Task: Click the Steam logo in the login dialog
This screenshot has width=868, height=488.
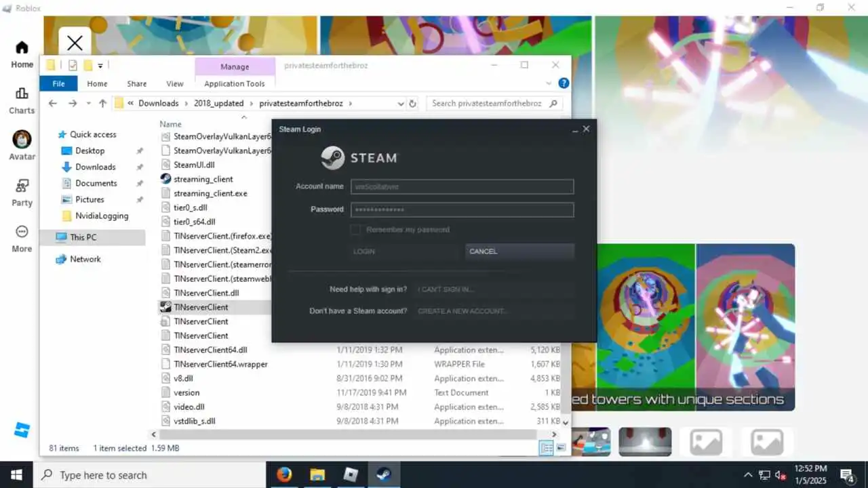Action: point(332,158)
